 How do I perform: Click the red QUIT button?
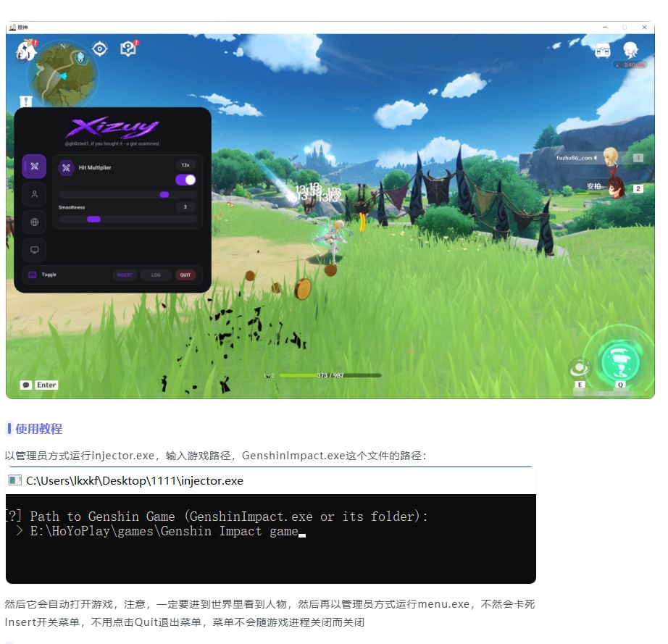point(185,275)
